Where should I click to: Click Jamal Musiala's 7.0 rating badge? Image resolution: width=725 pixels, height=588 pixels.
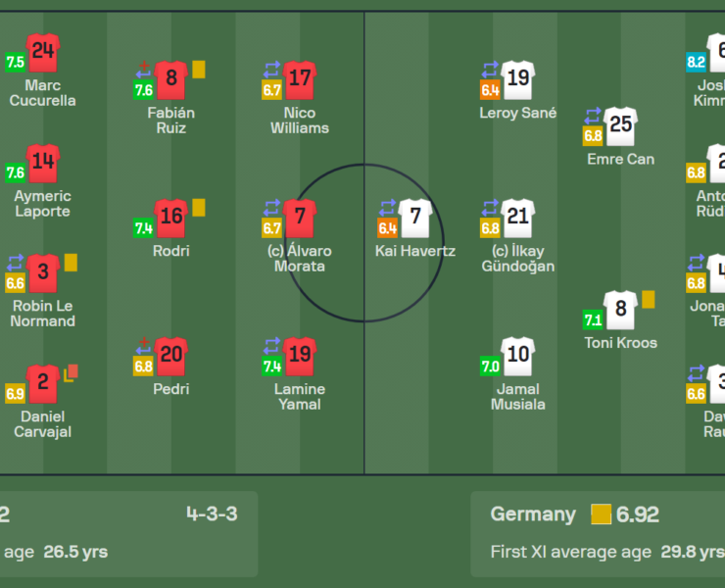[x=490, y=367]
